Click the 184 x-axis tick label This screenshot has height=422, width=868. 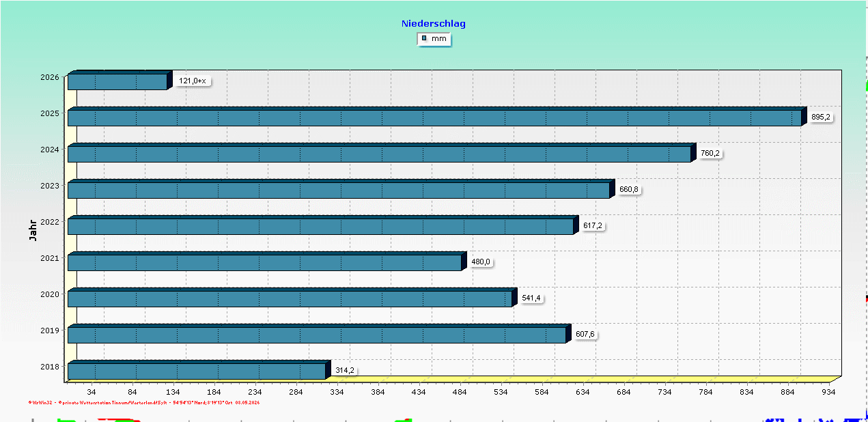pyautogui.click(x=214, y=392)
